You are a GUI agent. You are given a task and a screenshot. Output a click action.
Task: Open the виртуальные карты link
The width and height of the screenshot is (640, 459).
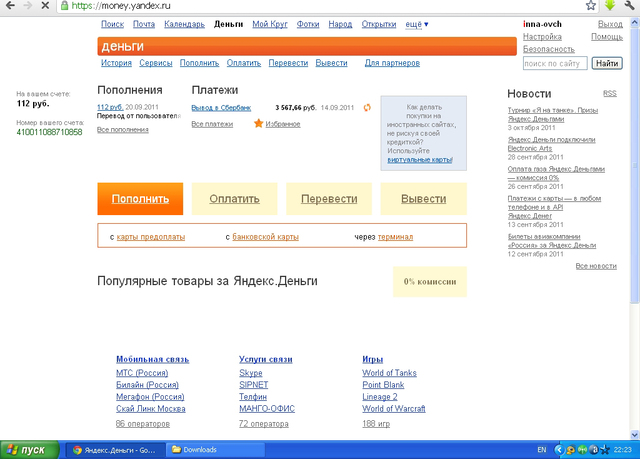point(420,160)
